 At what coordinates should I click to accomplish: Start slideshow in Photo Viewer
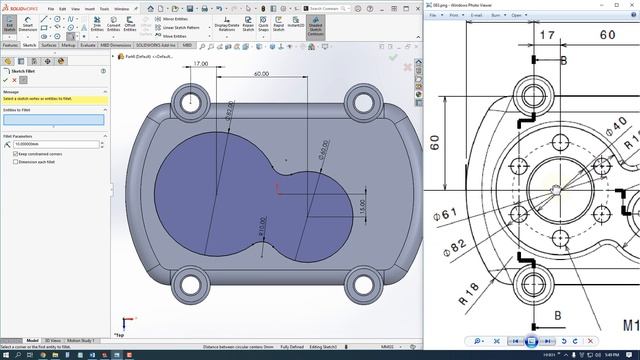(531, 341)
